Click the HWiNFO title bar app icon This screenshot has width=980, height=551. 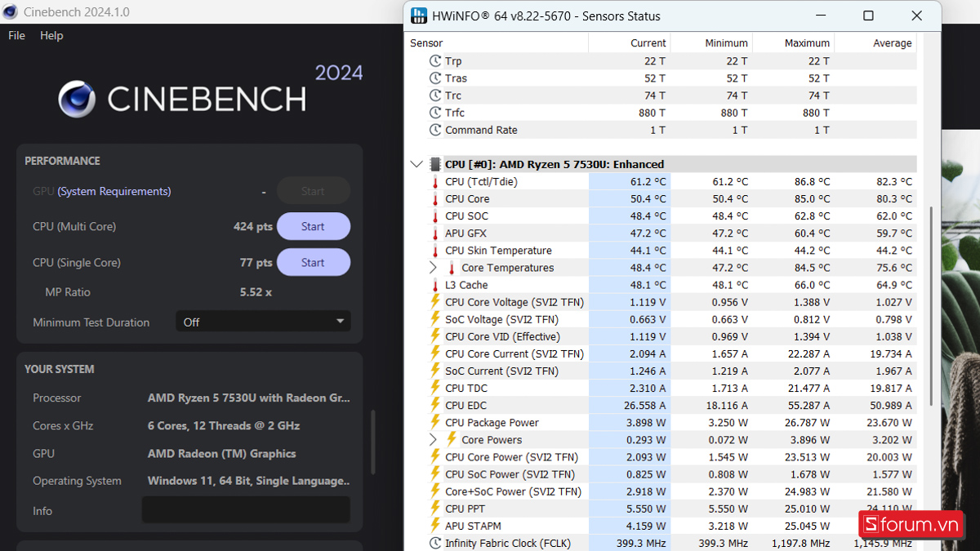pos(419,16)
